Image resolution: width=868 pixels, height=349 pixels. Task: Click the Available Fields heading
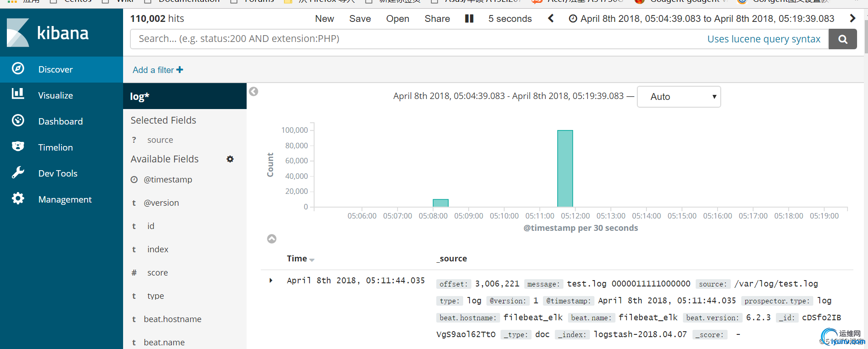click(165, 159)
